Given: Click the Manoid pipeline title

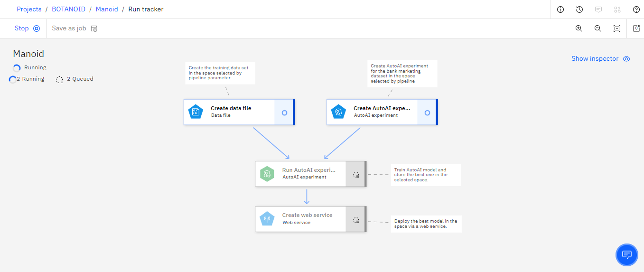Looking at the screenshot, I should 28,54.
